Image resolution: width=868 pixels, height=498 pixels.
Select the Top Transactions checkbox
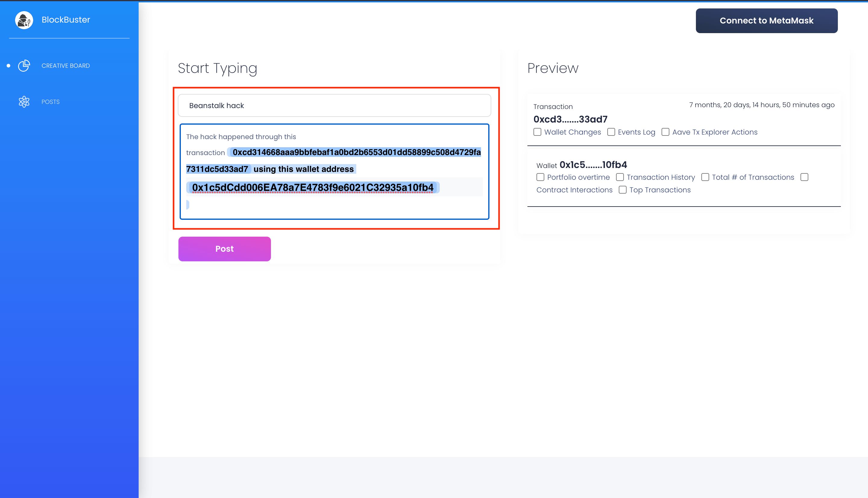tap(623, 190)
